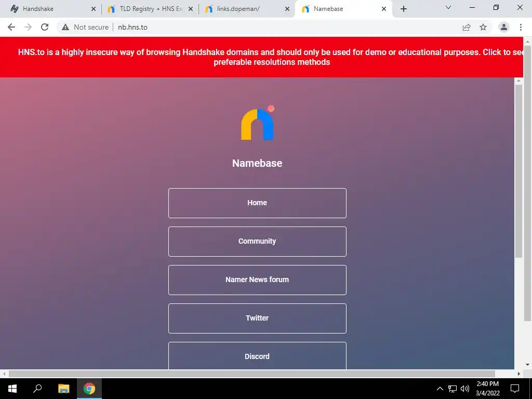Click the inner page vertical scrollbar thumb

click(x=518, y=171)
